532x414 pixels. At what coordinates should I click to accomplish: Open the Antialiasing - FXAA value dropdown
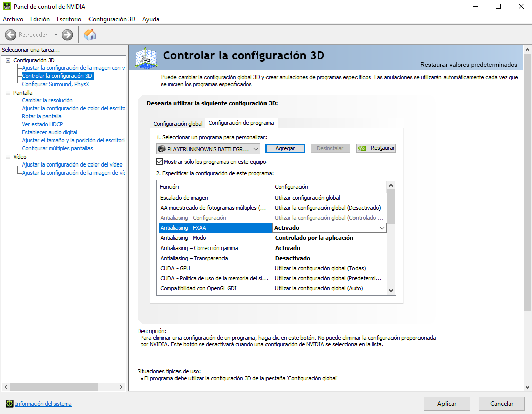tap(382, 228)
